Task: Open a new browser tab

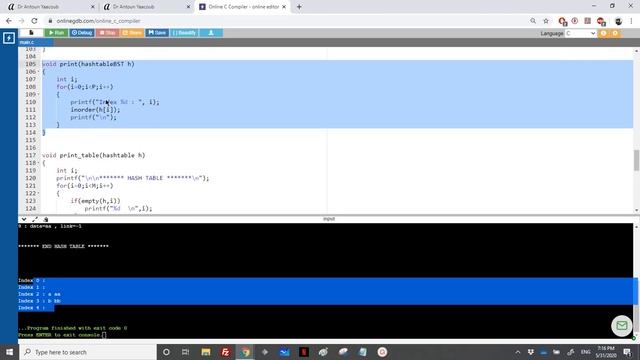Action: tap(299, 7)
